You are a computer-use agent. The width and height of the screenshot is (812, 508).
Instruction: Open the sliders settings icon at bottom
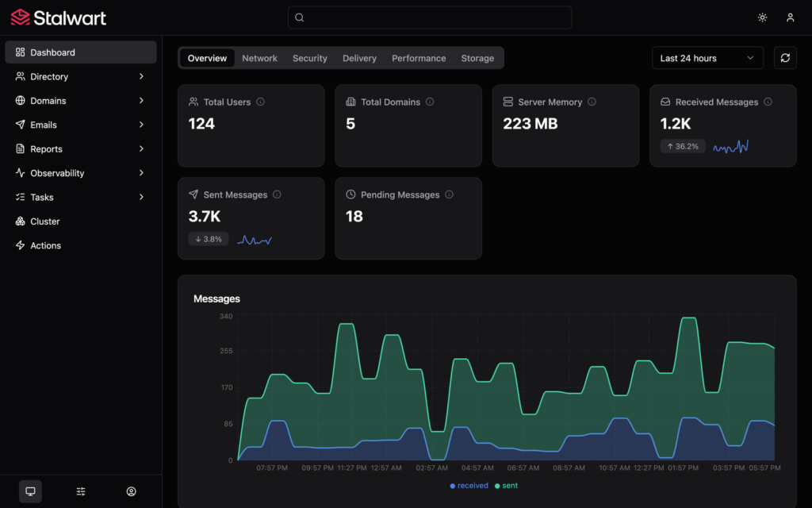click(81, 491)
